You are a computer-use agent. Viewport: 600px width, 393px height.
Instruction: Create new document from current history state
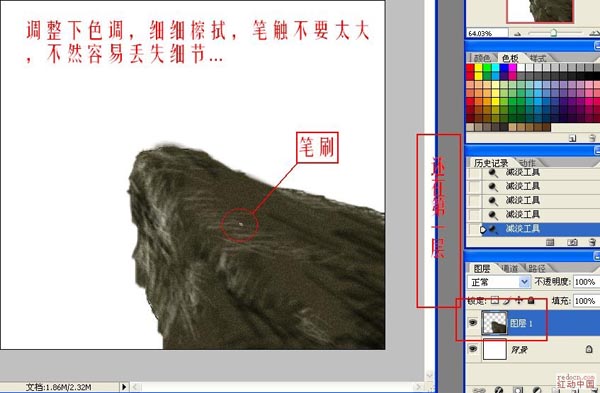(x=550, y=242)
